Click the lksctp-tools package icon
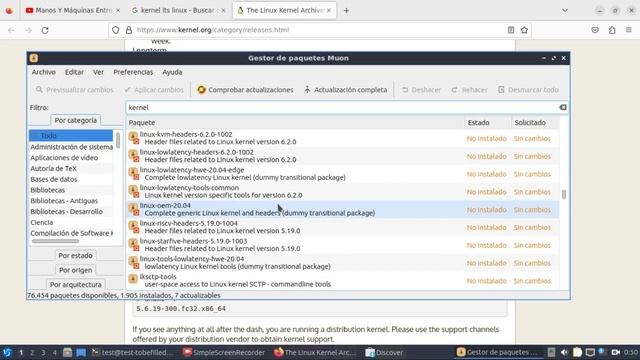 [x=133, y=279]
